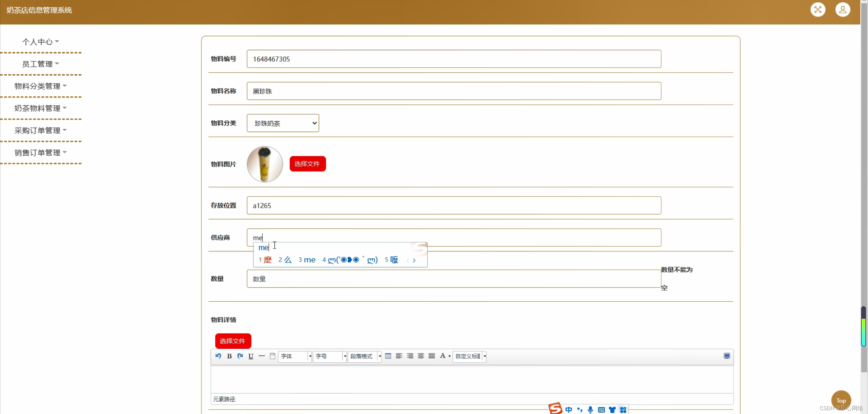Image resolution: width=868 pixels, height=414 pixels.
Task: Apply justify alignment in the editor
Action: click(x=432, y=356)
